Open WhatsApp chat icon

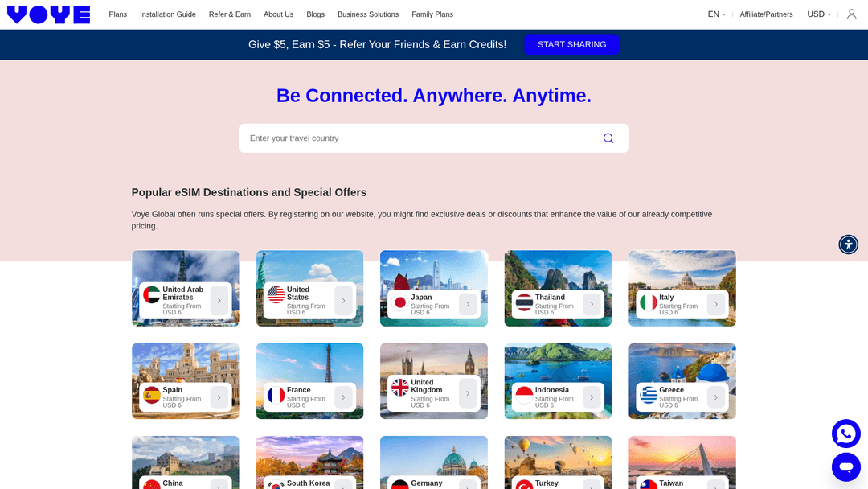point(846,433)
